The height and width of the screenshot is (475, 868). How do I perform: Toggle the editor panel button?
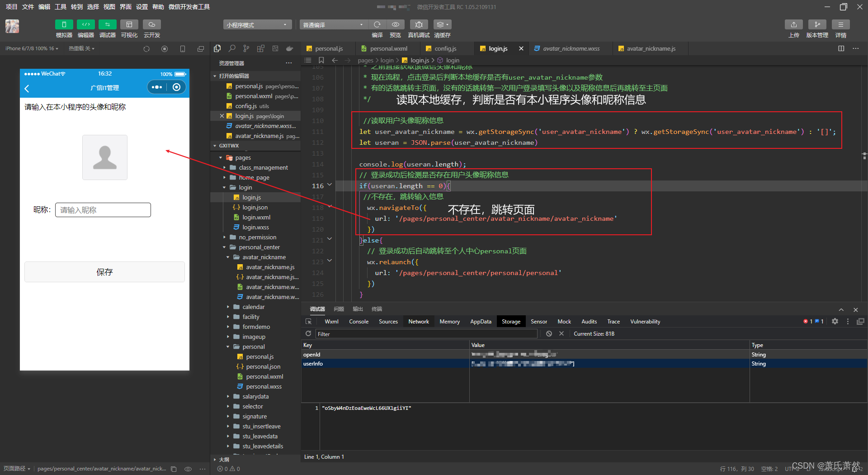click(x=85, y=24)
